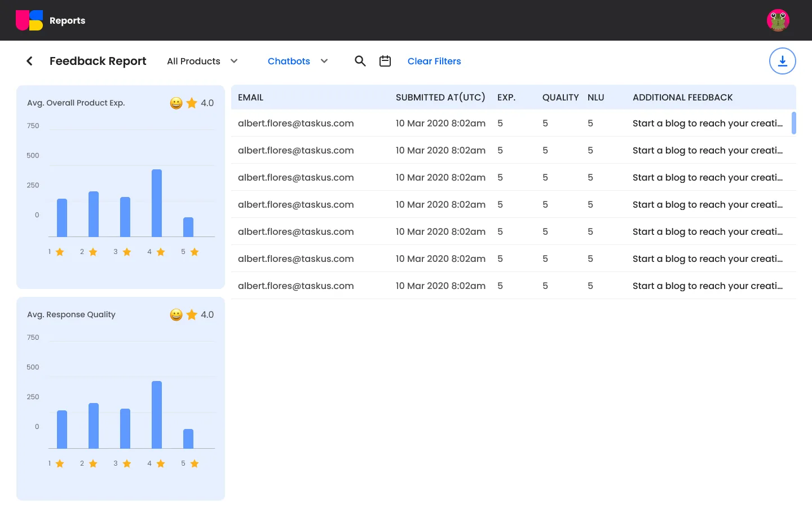The image size is (812, 508).
Task: Open the calendar date picker icon
Action: pos(385,61)
